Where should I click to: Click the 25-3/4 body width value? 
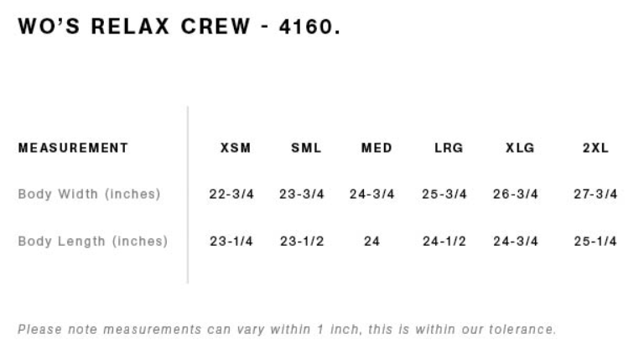pyautogui.click(x=444, y=194)
